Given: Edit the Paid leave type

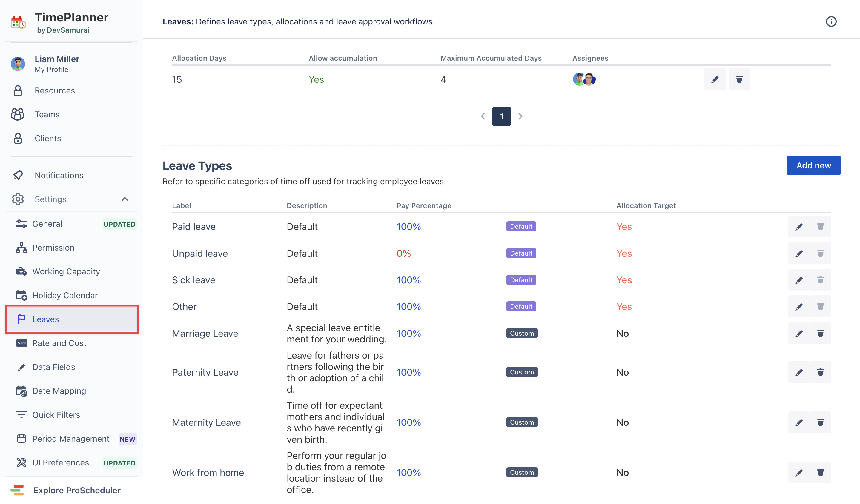Looking at the screenshot, I should pyautogui.click(x=798, y=227).
